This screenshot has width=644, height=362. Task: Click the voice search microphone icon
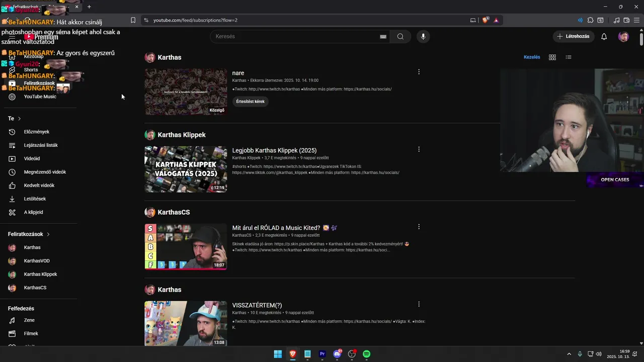pos(423,36)
